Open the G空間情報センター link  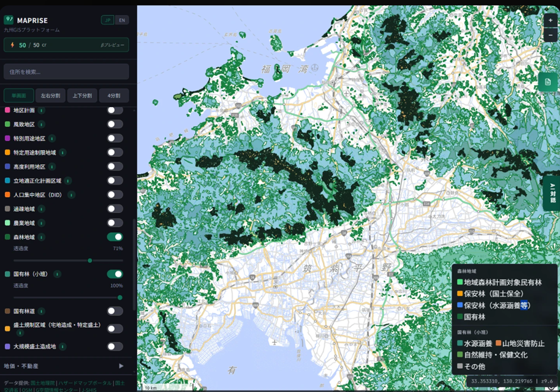click(x=57, y=390)
